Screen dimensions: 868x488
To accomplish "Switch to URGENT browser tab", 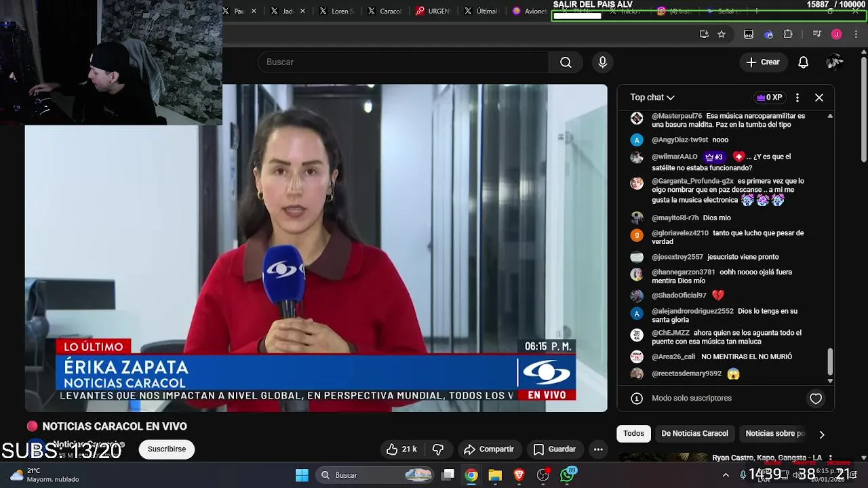I will coord(433,11).
